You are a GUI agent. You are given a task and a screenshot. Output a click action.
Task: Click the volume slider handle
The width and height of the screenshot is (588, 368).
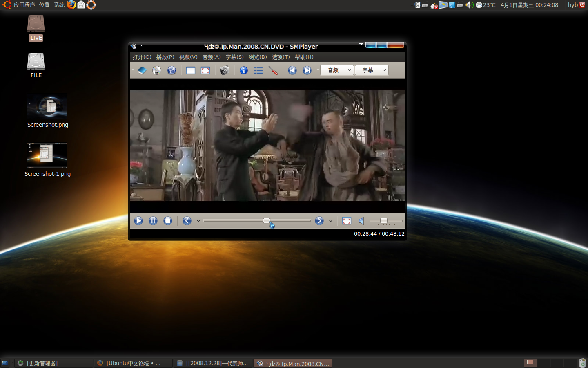tap(384, 221)
